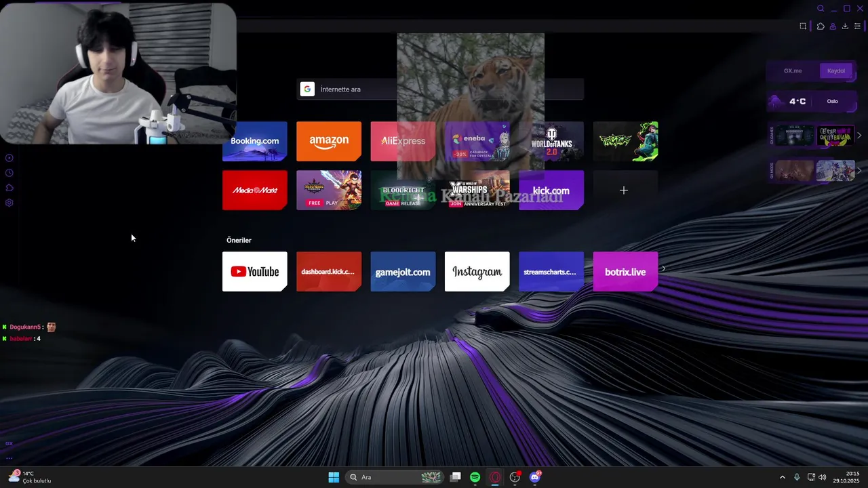Screen dimensions: 868x488
Task: Select the GX.me tab
Action: 793,70
